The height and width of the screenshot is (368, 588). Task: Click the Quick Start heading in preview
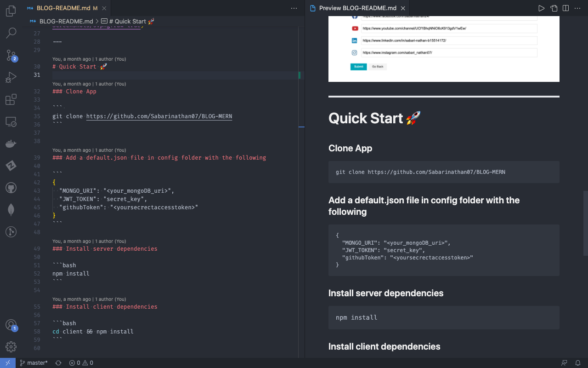tap(374, 118)
